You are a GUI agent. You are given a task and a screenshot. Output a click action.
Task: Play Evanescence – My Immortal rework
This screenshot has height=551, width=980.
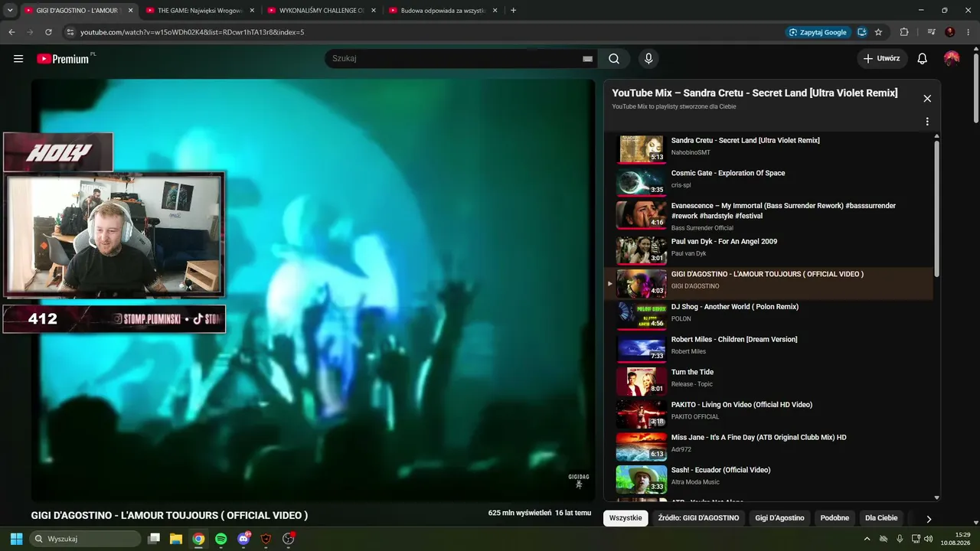(x=641, y=215)
